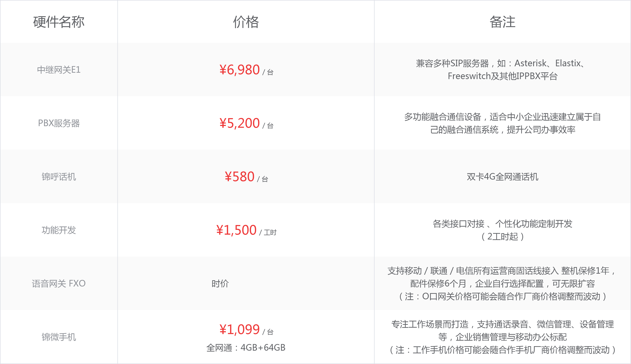
Task: Select the 功能开发 row name
Action: coord(59,230)
